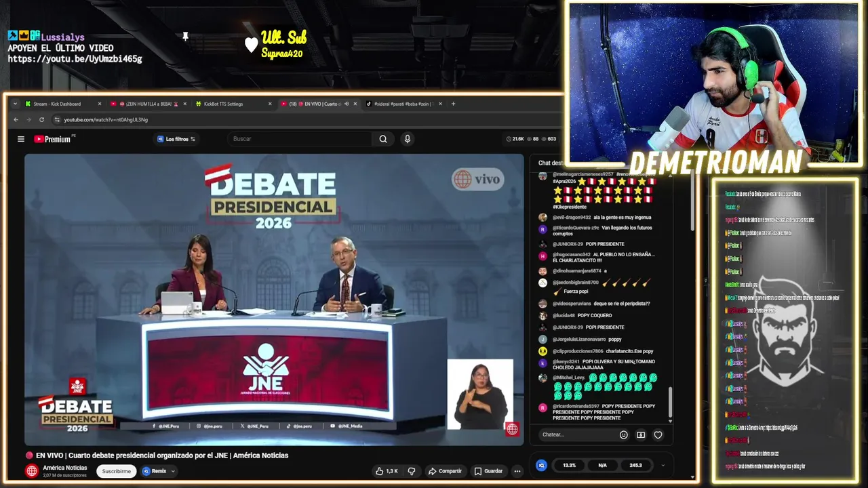
Task: Go to YouTube Premium home logo
Action: (52, 139)
